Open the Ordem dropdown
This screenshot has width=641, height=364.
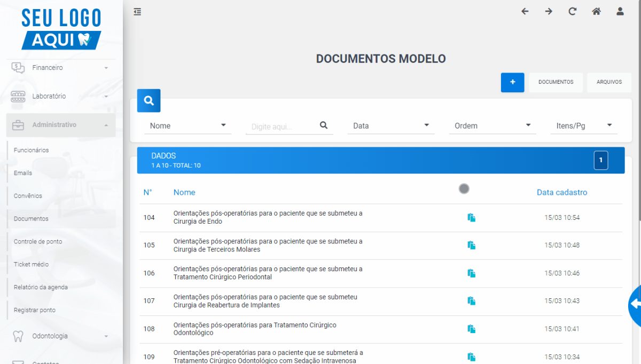(493, 126)
